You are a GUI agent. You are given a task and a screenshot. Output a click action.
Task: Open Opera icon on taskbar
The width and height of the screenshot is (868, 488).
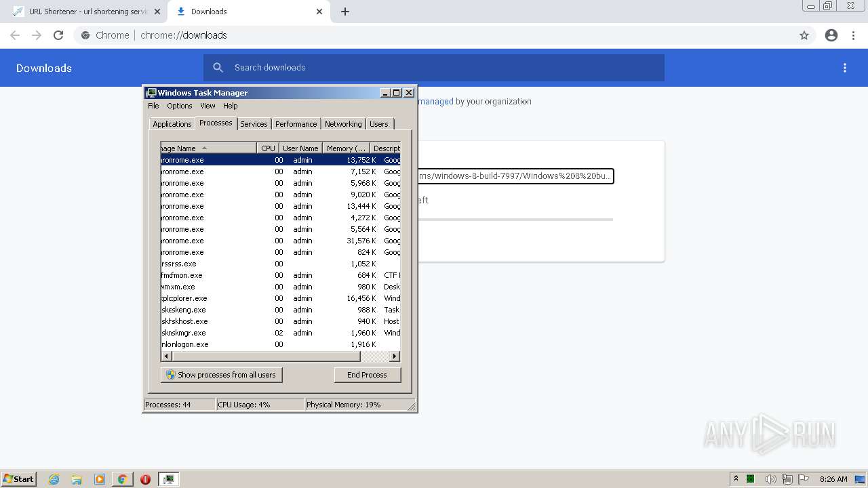point(145,479)
